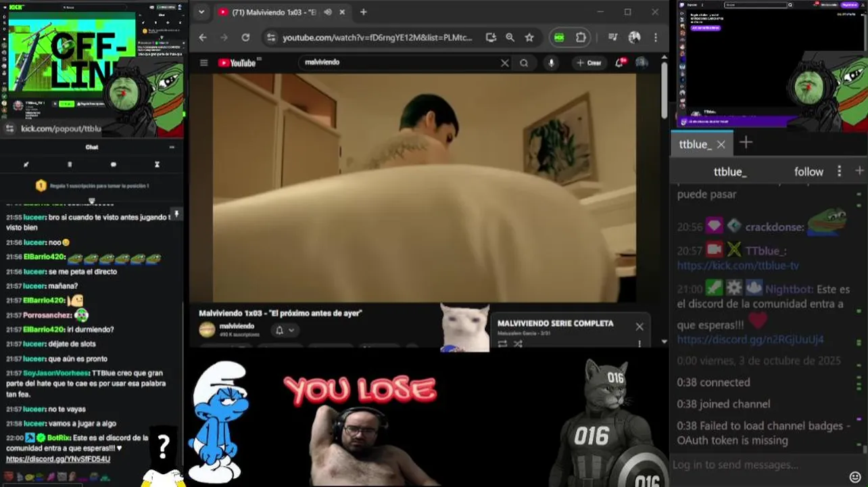Viewport: 868px width, 487px height.
Task: Mute the Malviviendo tab via speaker icon
Action: (x=328, y=12)
